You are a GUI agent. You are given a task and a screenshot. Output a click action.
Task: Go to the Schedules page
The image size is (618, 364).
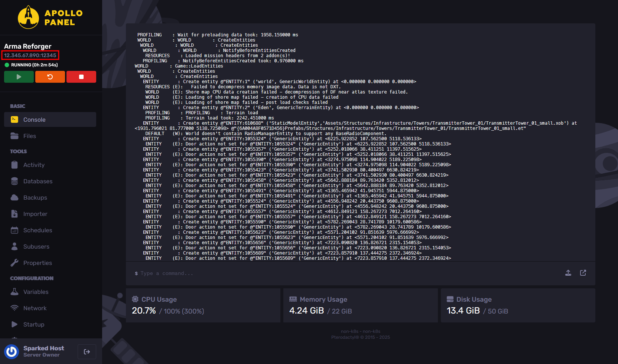pyautogui.click(x=50, y=230)
